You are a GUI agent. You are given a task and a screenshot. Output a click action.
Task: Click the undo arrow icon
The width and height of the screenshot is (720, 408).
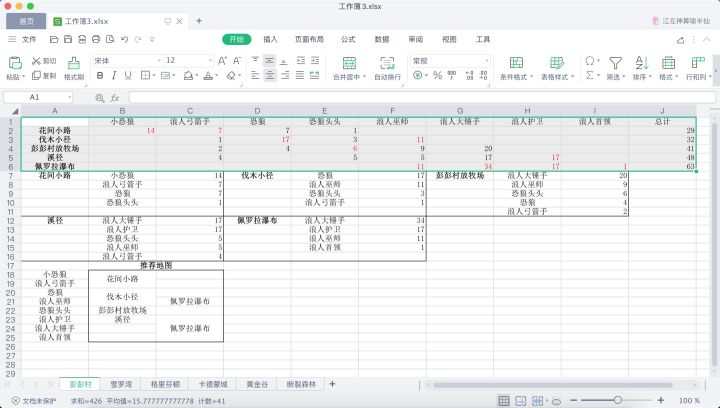124,39
